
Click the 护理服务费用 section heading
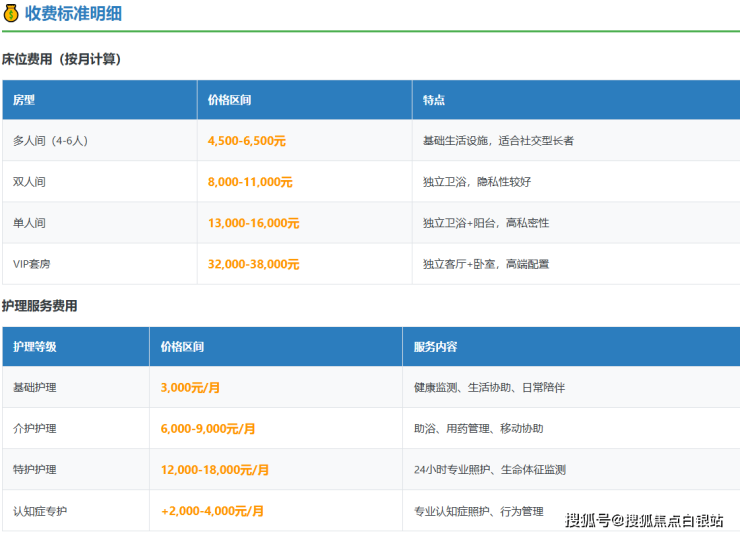click(39, 306)
